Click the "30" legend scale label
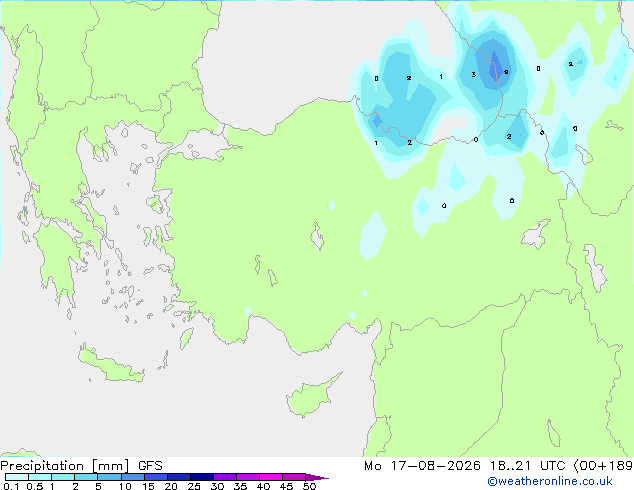The width and height of the screenshot is (634, 490). pyautogui.click(x=217, y=486)
